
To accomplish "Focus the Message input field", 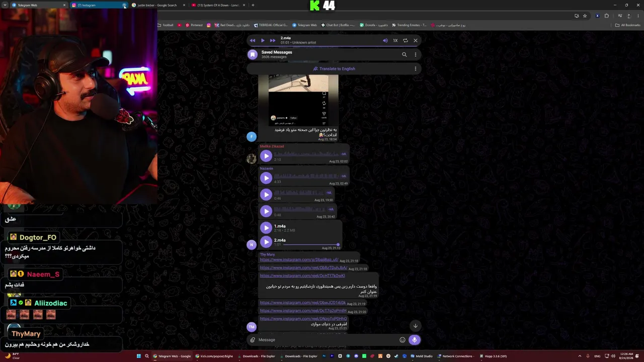I will pos(327,340).
